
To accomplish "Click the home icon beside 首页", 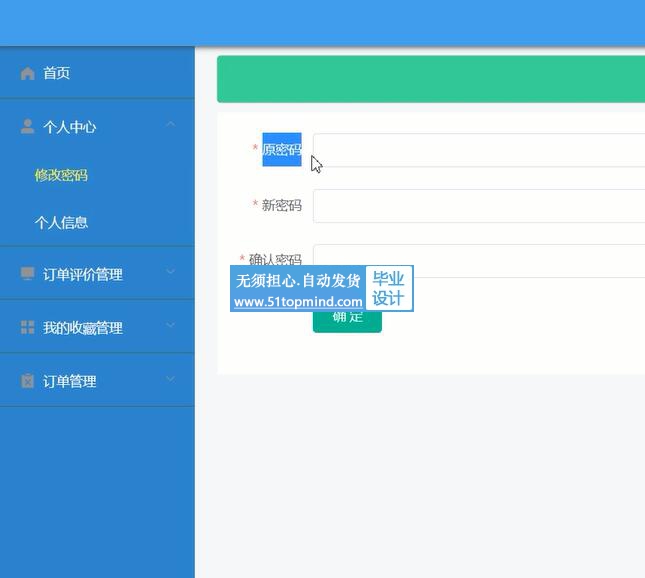I will (27, 74).
